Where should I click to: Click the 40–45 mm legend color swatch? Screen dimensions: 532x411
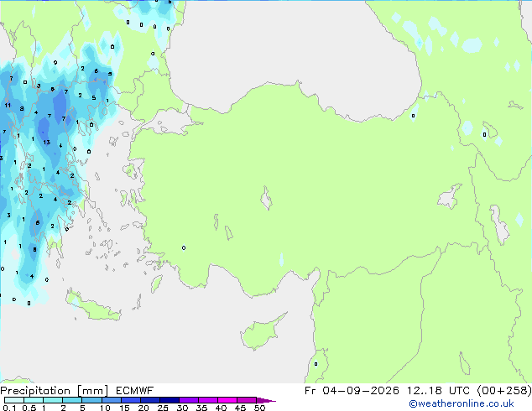click(x=227, y=400)
